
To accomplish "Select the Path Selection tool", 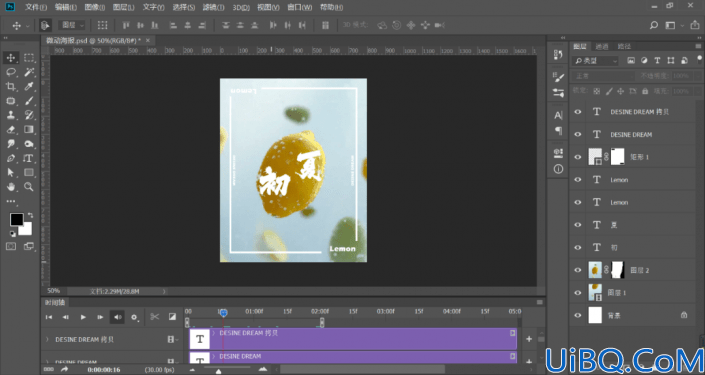I will [11, 173].
